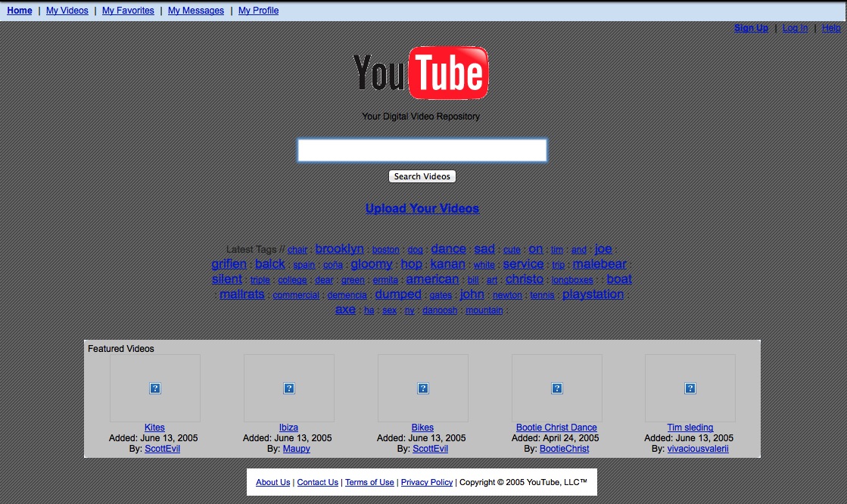Open the Terms of Use footer link

pos(369,482)
